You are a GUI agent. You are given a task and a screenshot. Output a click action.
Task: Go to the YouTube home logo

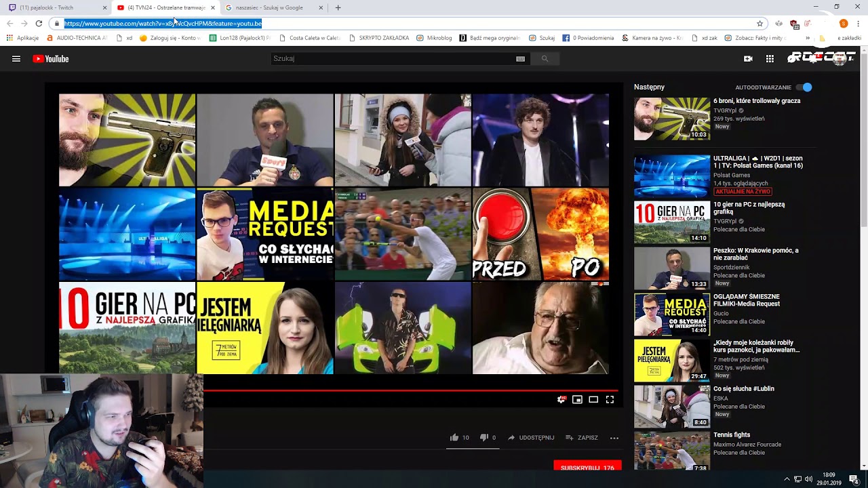51,59
